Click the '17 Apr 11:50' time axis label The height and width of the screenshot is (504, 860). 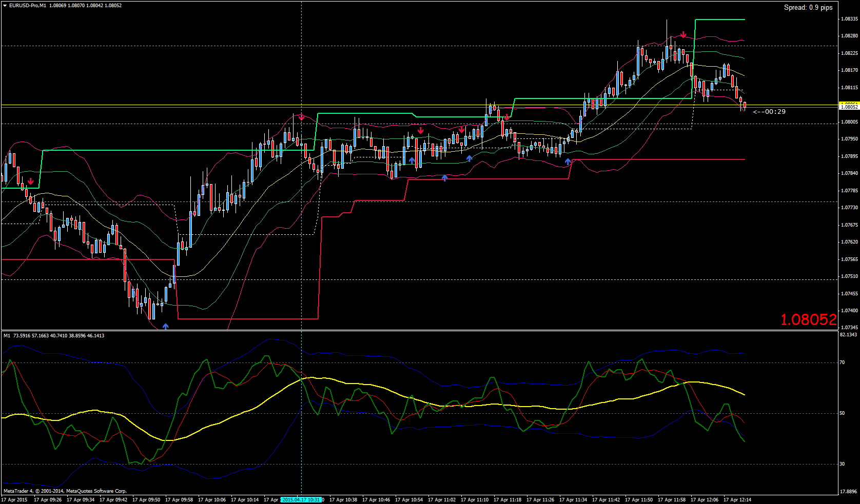point(639,500)
